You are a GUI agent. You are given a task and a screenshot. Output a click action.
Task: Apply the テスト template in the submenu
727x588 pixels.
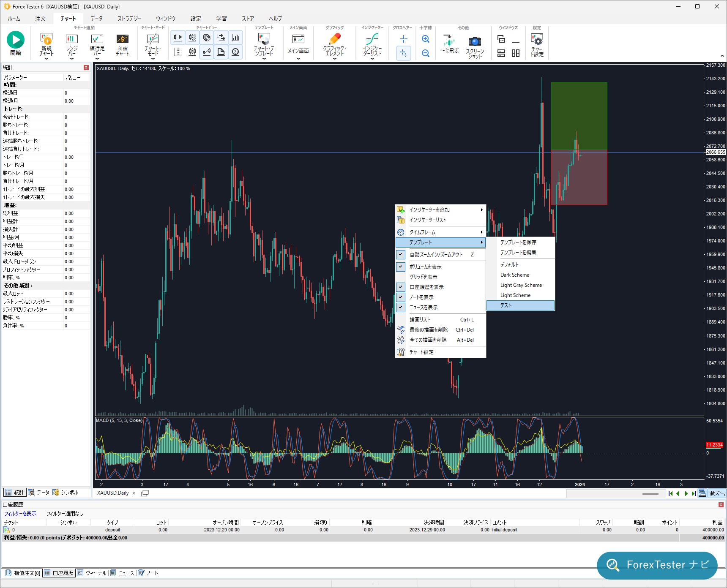pos(520,305)
